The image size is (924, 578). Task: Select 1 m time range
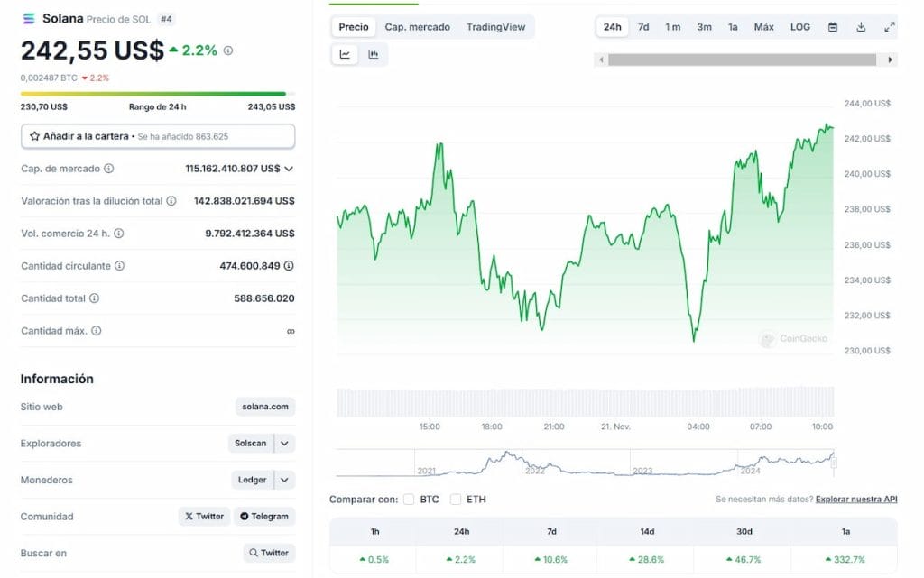(x=673, y=27)
